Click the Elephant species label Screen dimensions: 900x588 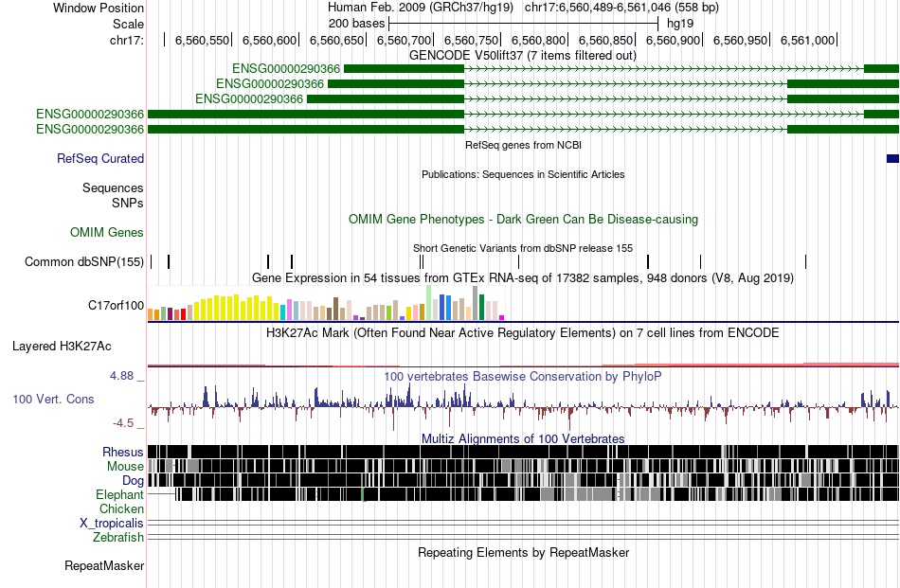point(120,494)
